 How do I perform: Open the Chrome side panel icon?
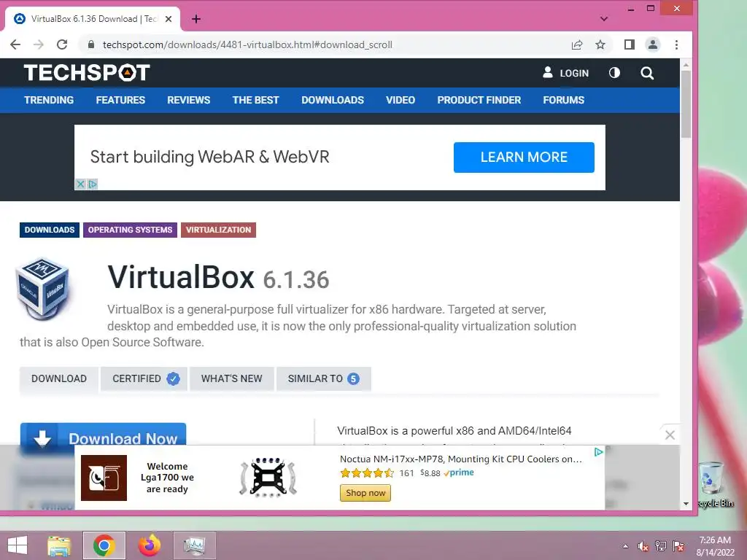pos(630,44)
